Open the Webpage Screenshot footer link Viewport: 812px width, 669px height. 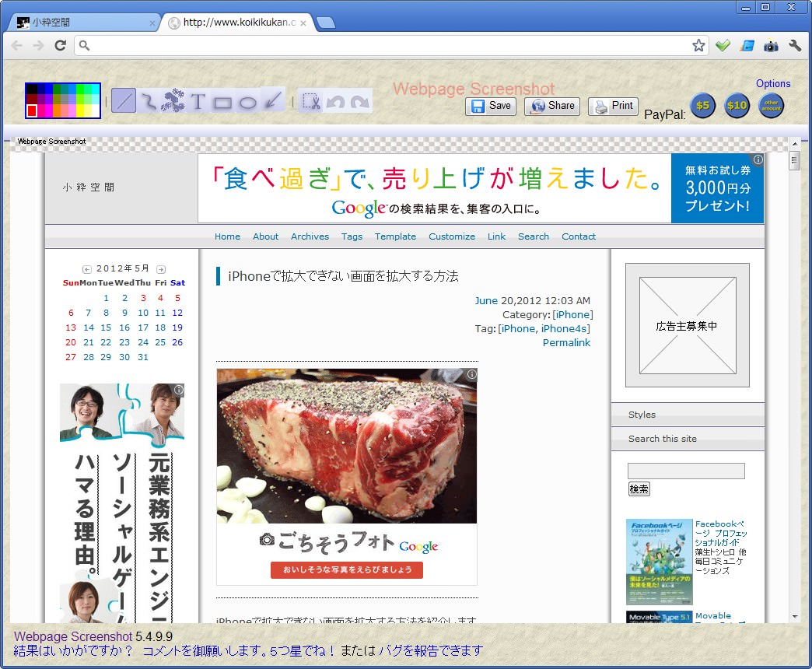click(73, 636)
